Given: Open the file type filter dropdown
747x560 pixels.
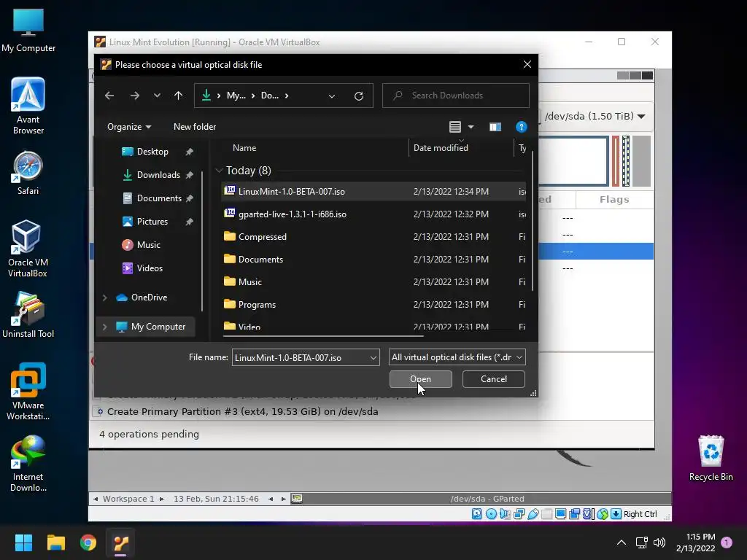Looking at the screenshot, I should point(457,357).
